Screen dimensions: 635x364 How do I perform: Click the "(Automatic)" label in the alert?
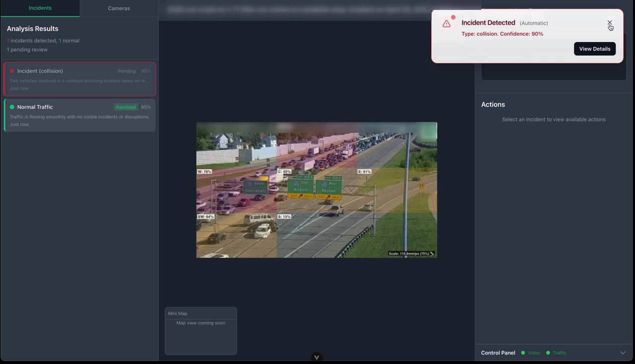(534, 23)
